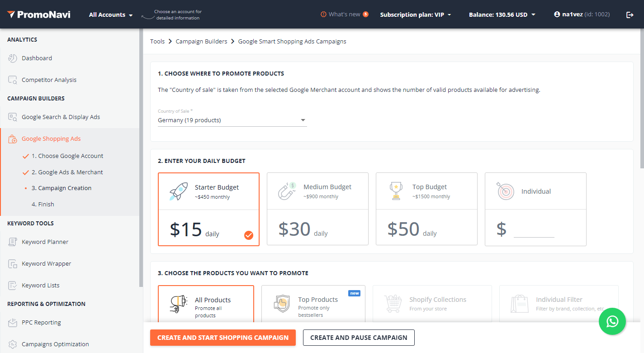Image resolution: width=644 pixels, height=353 pixels.
Task: Go to step 1. Choose Google Account
Action: [x=67, y=156]
